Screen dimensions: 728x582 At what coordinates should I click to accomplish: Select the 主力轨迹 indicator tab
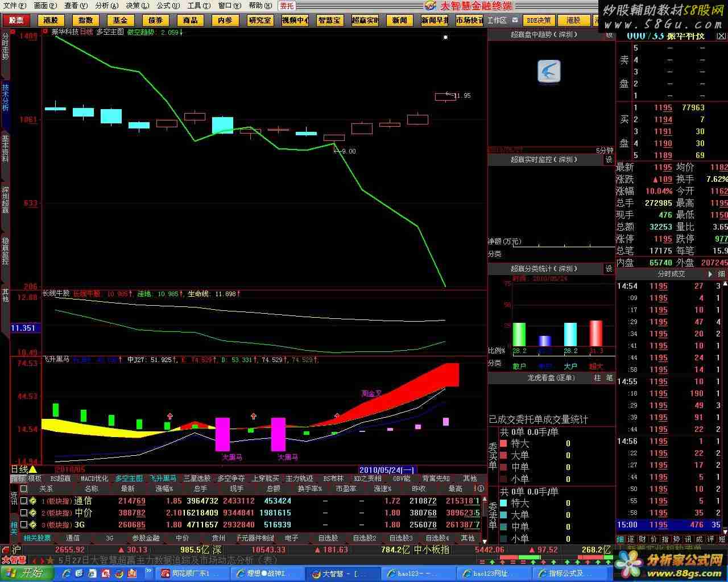click(x=299, y=479)
